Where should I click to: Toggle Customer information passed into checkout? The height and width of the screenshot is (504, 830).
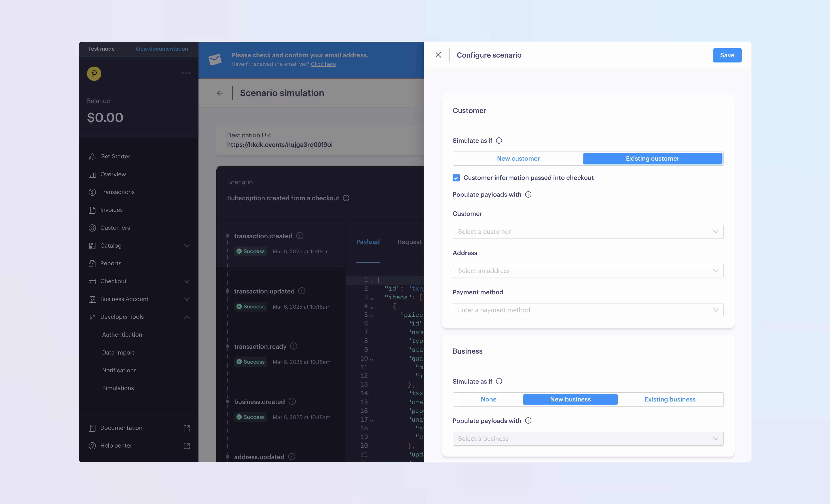point(456,178)
